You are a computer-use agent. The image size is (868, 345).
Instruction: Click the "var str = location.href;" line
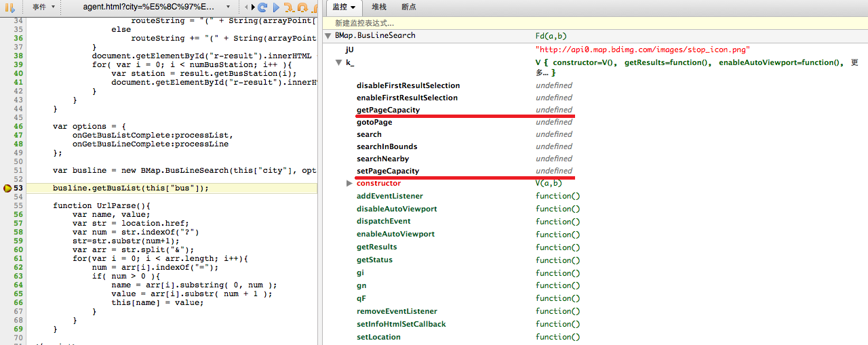131,223
